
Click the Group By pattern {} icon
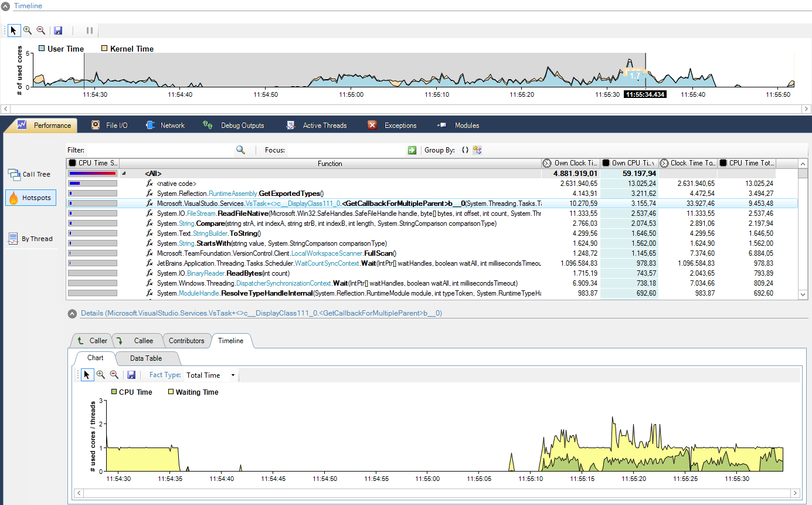pos(464,150)
